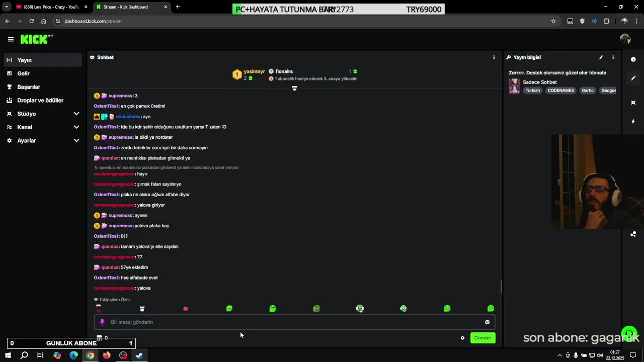Go to Gelir in sidebar
The width and height of the screenshot is (644, 362).
(43, 73)
